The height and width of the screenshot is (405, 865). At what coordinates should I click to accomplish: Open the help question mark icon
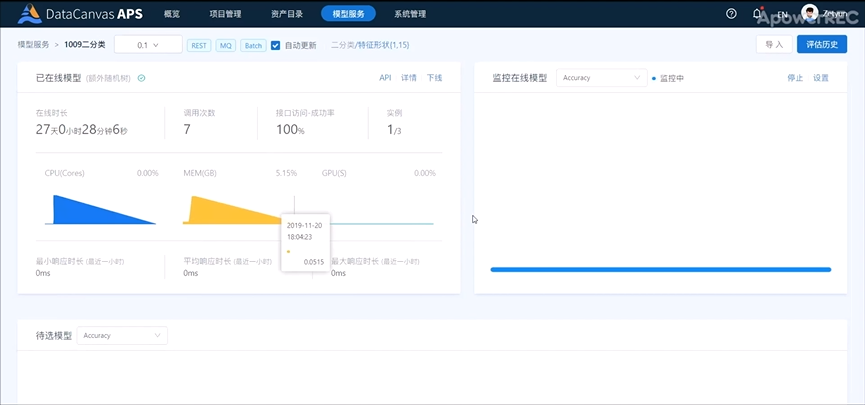731,14
